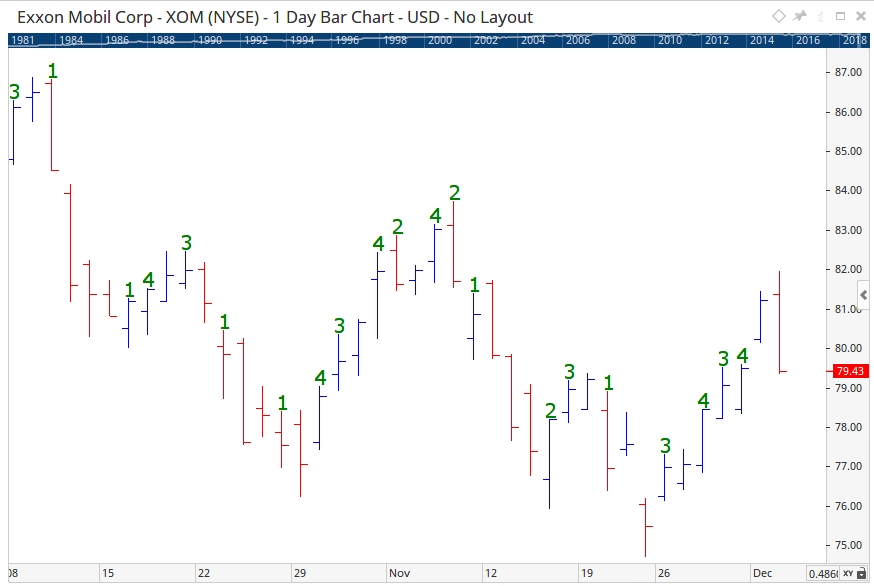Jump to 1992 on the year timeline
Screen dimensions: 874x586
click(x=256, y=40)
